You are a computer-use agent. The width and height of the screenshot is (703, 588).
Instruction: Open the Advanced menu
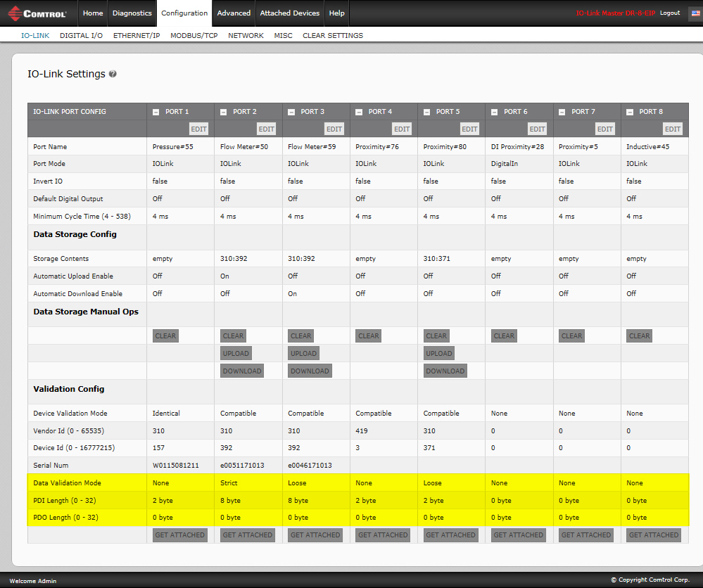(234, 13)
